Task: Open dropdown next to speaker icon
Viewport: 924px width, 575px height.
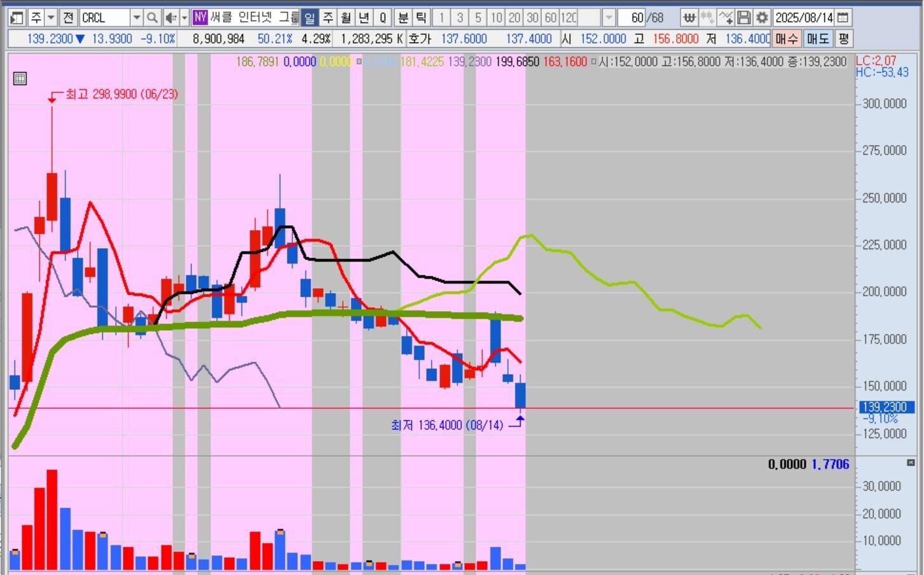Action: click(x=184, y=18)
